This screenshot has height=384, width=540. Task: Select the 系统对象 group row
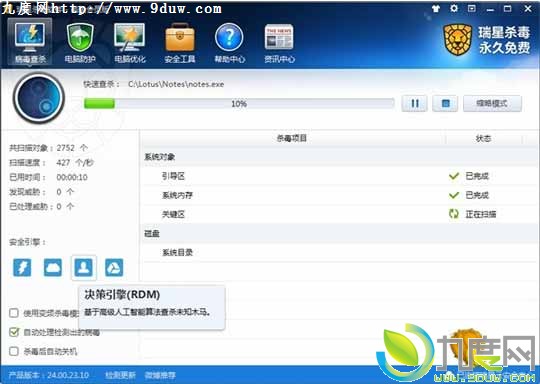pyautogui.click(x=339, y=157)
